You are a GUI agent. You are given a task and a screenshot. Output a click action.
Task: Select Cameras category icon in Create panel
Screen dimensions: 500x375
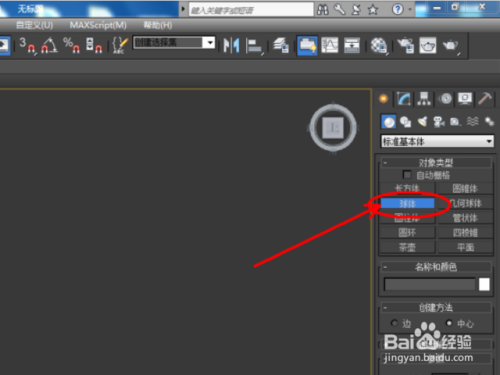439,122
